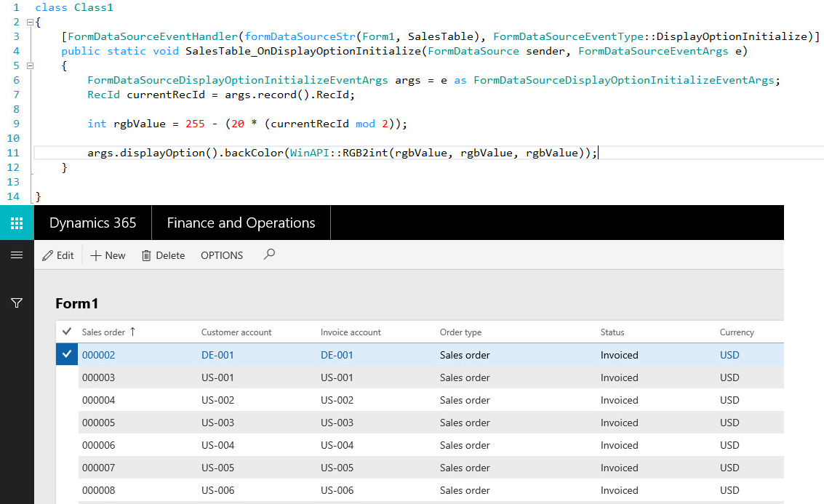Click customer account US-006 cell
Image resolution: width=824 pixels, height=504 pixels.
tap(217, 490)
